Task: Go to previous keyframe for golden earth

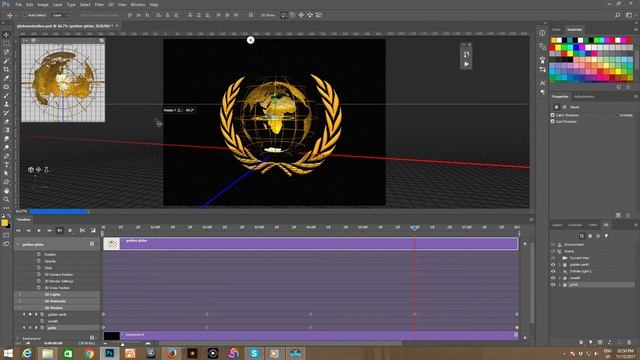Action: (x=24, y=314)
